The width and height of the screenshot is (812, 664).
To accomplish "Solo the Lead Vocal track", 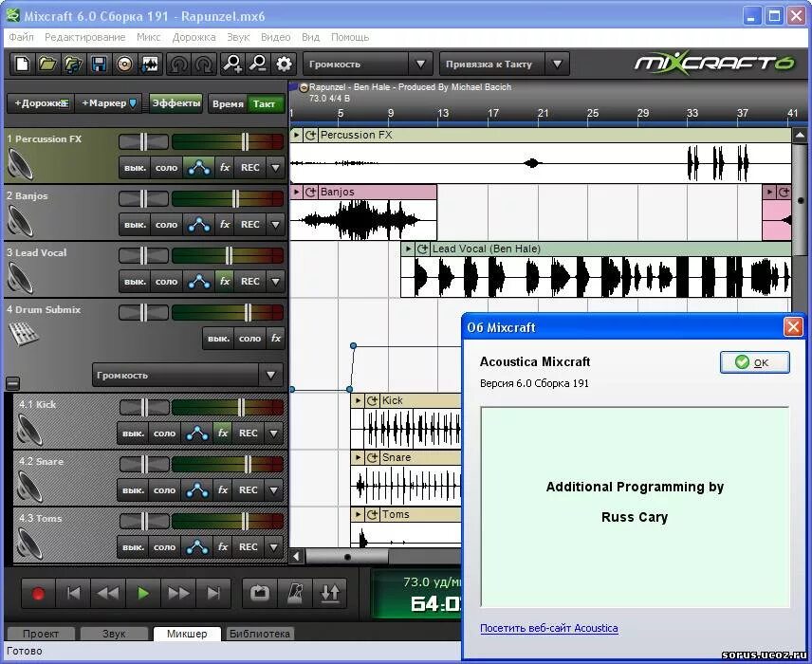I will click(166, 281).
